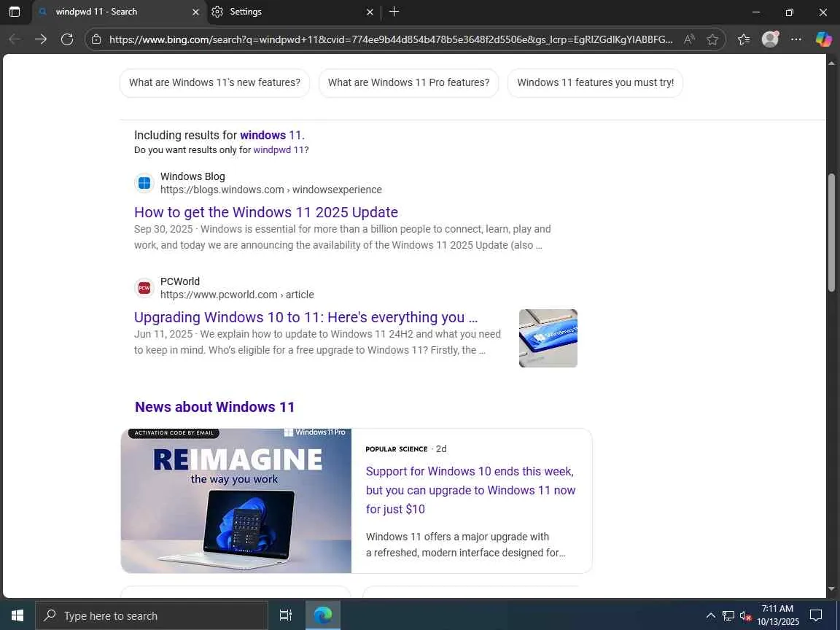Choose "What are Windows 11 Pro features?" suggestion
This screenshot has width=840, height=630.
point(409,82)
